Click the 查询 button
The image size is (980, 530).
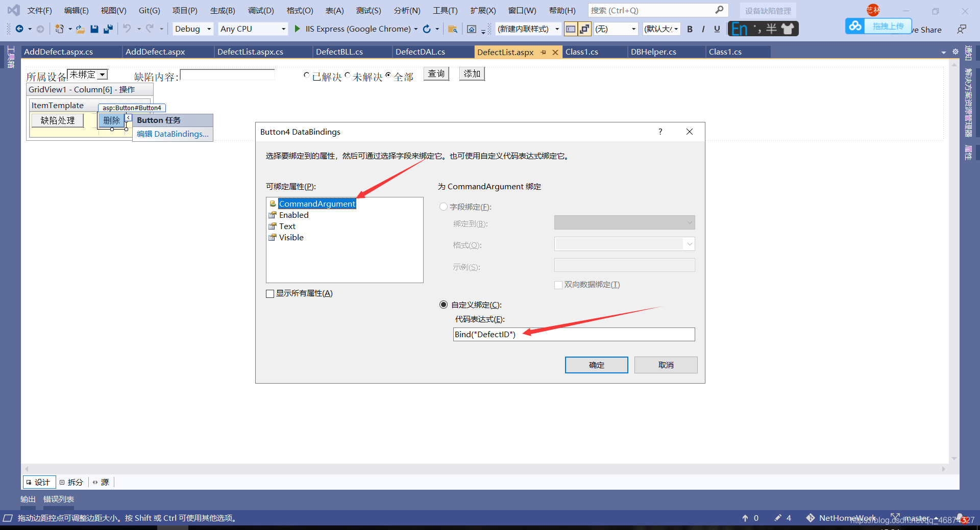436,74
